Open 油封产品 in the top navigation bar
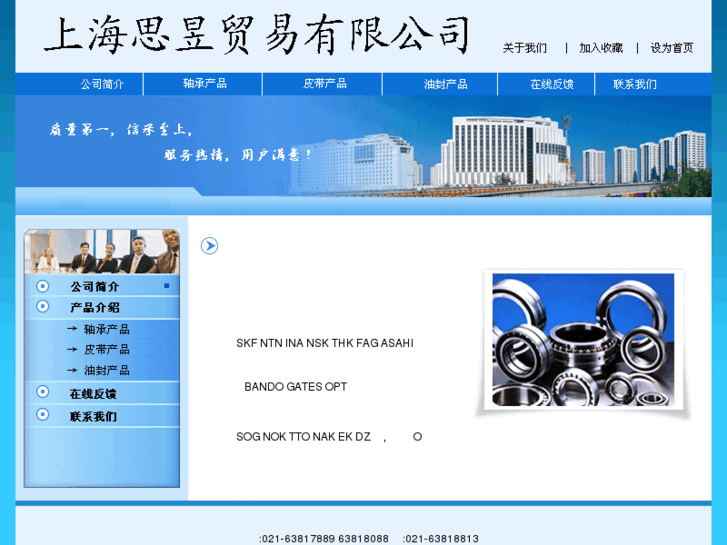This screenshot has height=545, width=727. (445, 84)
